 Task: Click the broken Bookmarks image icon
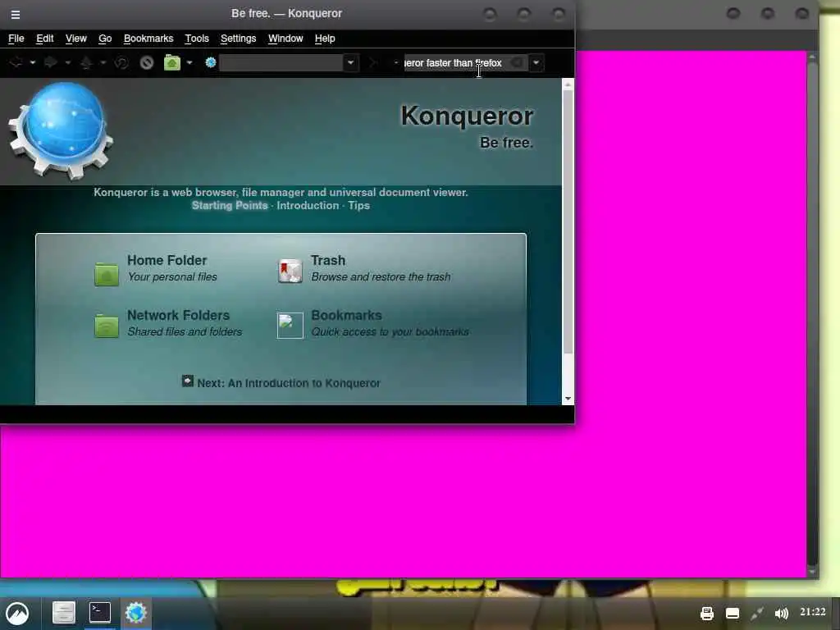(x=290, y=325)
